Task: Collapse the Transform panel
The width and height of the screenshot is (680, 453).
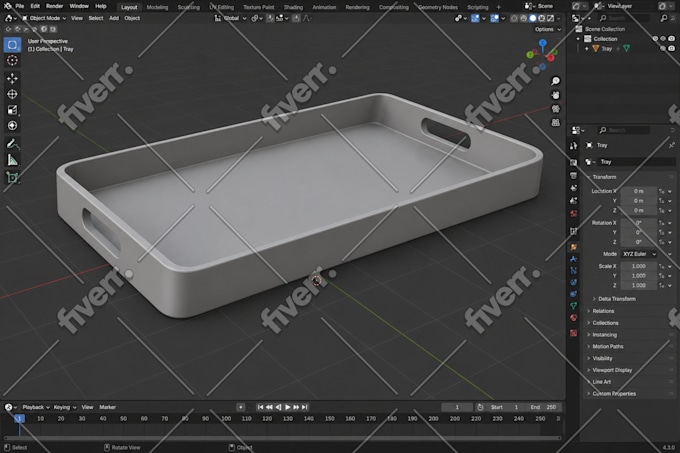Action: [604, 177]
